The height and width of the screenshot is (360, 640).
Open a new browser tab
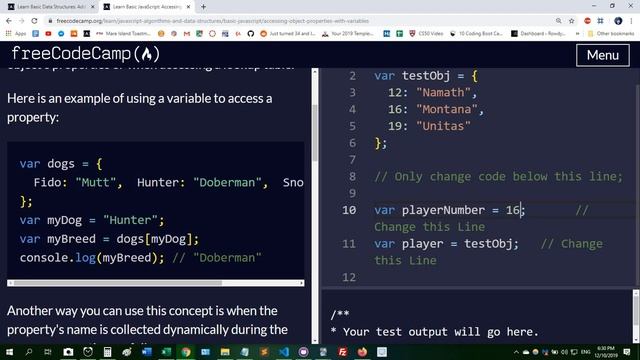[x=203, y=7]
